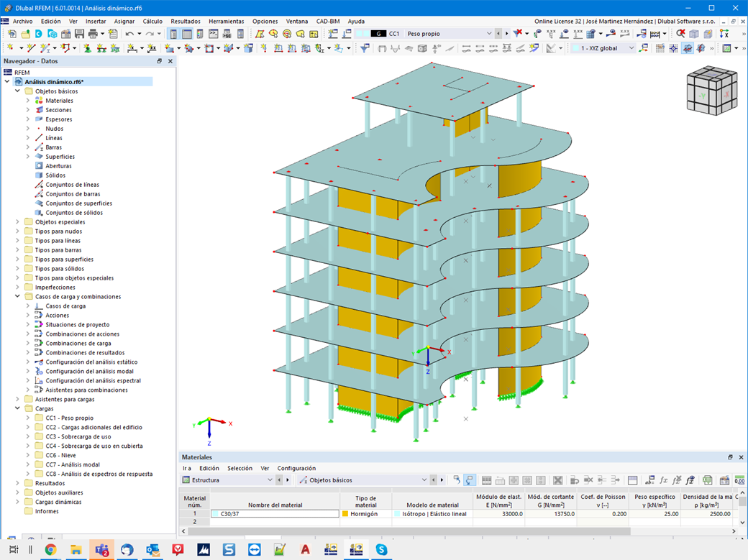Click the C30/37 material name field
The image size is (748, 560).
click(x=275, y=514)
